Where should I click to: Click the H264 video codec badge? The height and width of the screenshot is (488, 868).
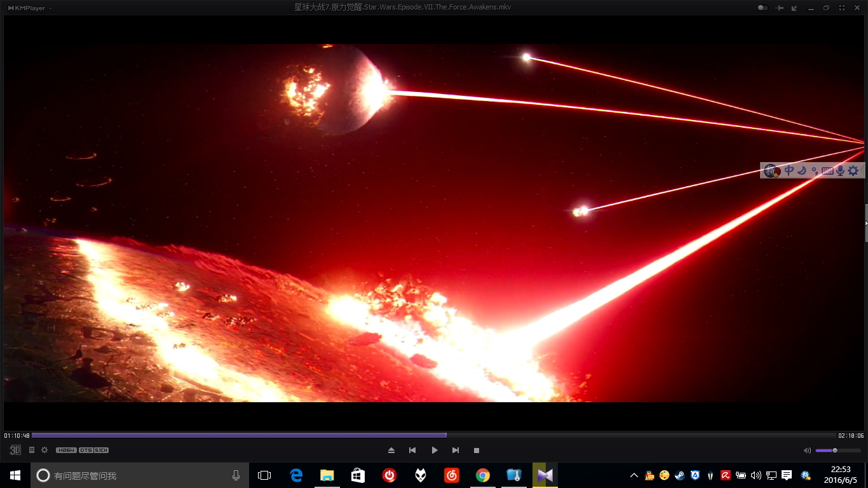[66, 450]
